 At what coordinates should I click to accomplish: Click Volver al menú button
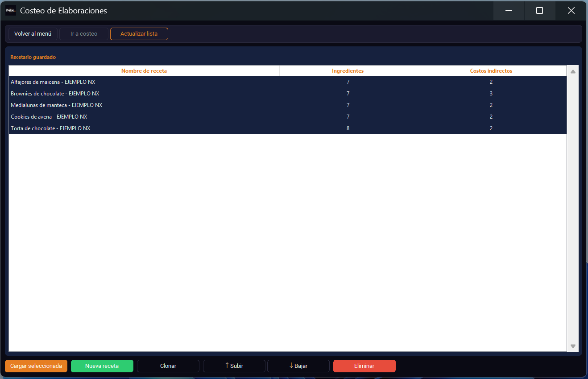33,34
